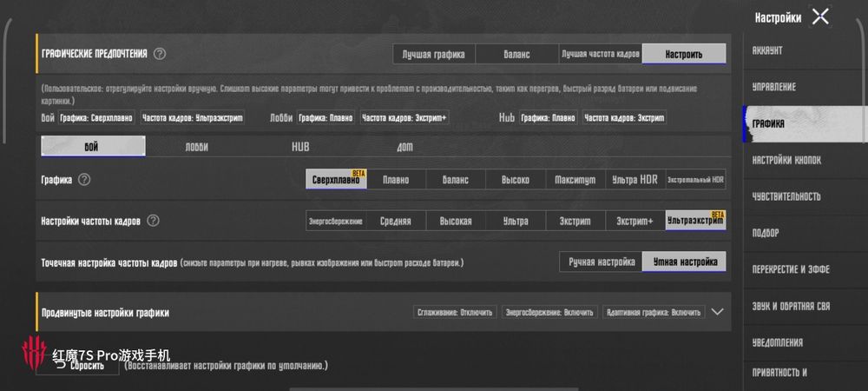Select the Настроить custom preset
The image size is (868, 391).
tap(684, 54)
